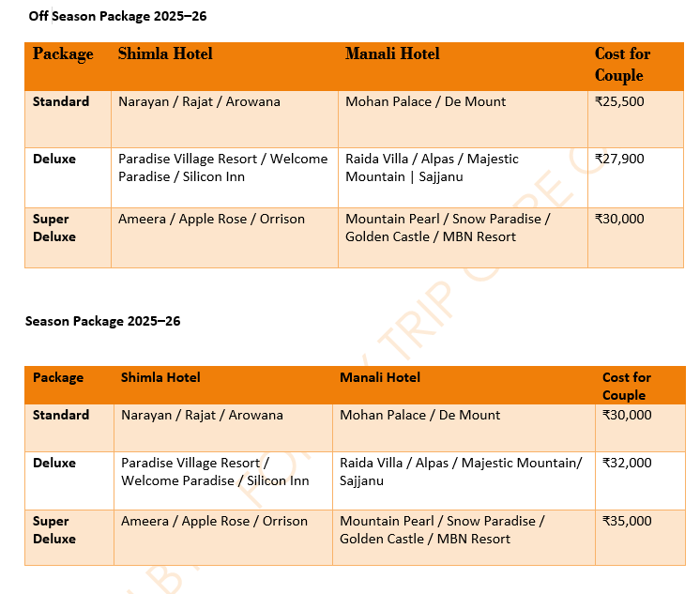The height and width of the screenshot is (594, 700).
Task: Select the ₹25,500 cost cell
Action: tap(619, 101)
